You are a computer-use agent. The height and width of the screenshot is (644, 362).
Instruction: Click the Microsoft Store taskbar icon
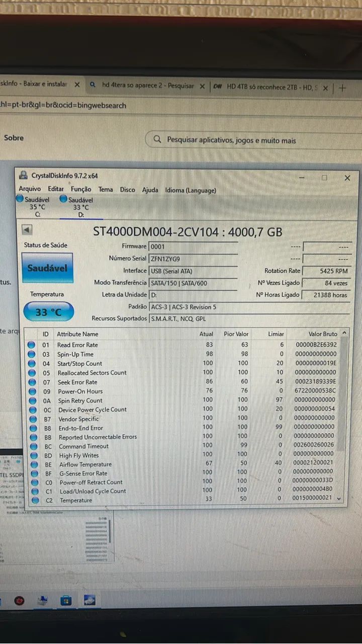point(66,600)
